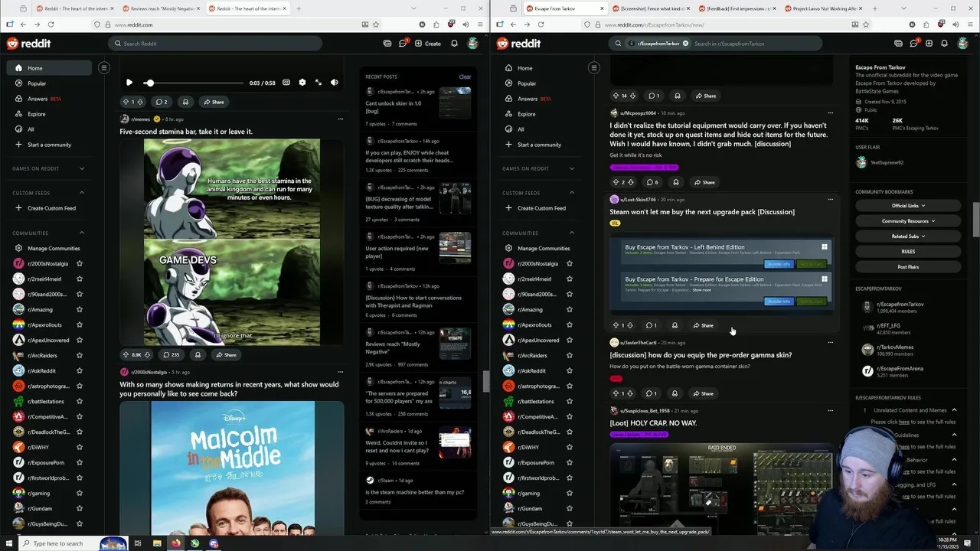Favorite r/2000sNostalgia star in the home window
Viewport: 980px width, 551px height.
tap(80, 263)
